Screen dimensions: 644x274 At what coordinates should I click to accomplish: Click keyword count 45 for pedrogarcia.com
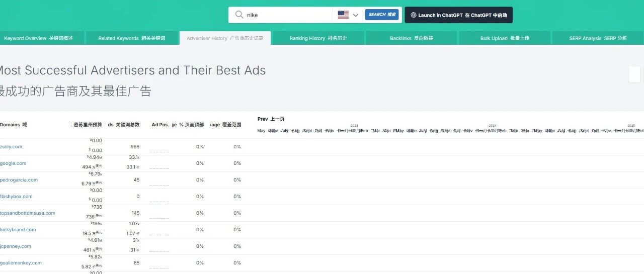pyautogui.click(x=136, y=180)
